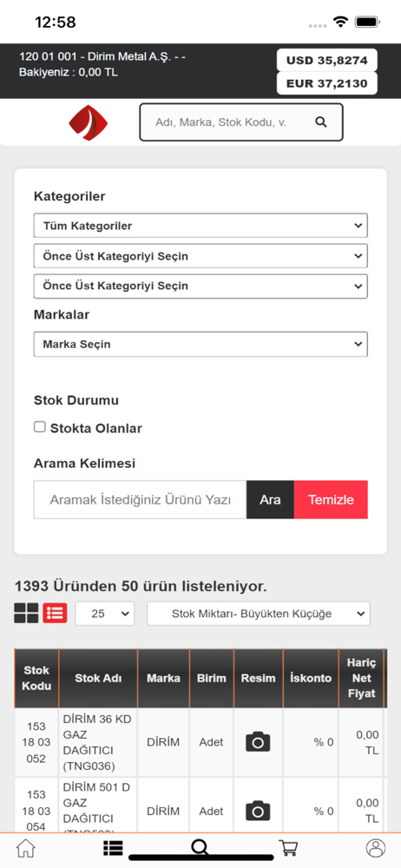
Task: Focus the Arama Kelimesi text field
Action: coord(140,500)
